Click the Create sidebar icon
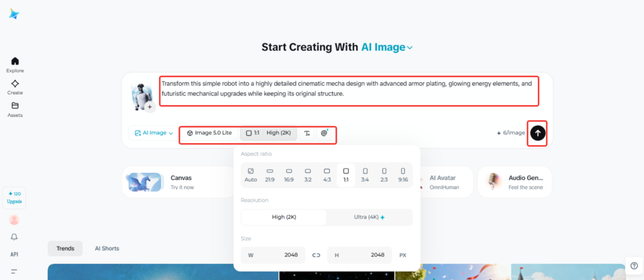 pos(15,84)
